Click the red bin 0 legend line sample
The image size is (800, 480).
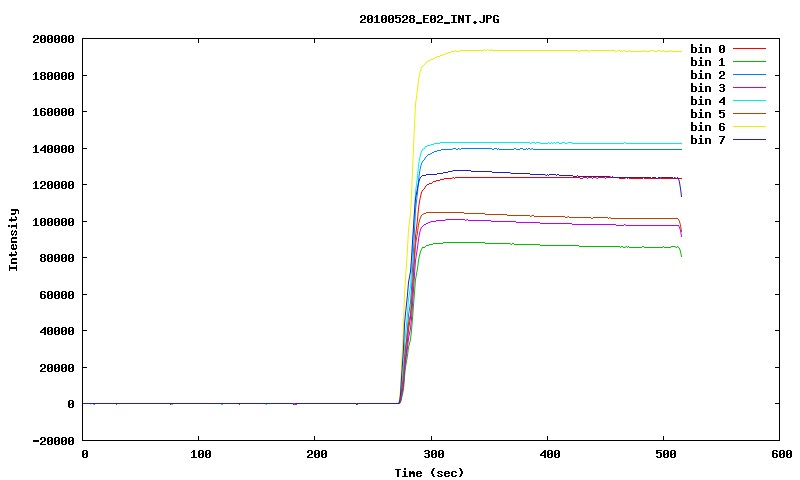tap(749, 49)
